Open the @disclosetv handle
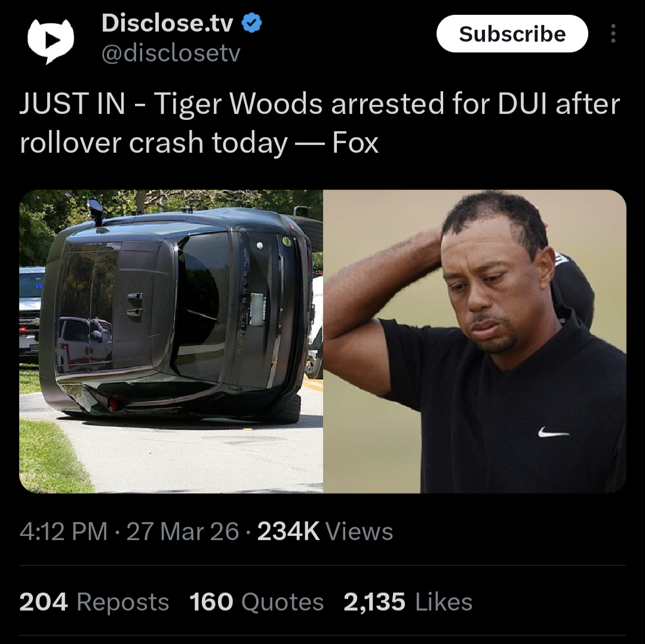 171,54
